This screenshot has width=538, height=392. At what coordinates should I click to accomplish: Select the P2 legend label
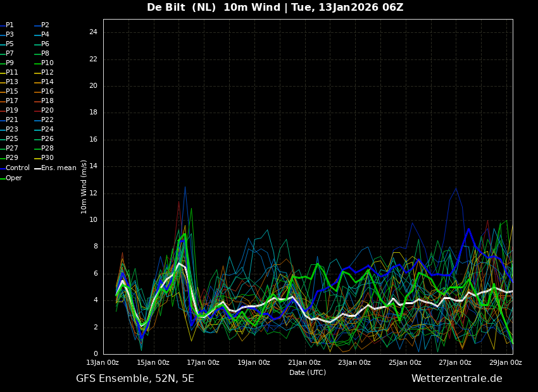[42, 25]
